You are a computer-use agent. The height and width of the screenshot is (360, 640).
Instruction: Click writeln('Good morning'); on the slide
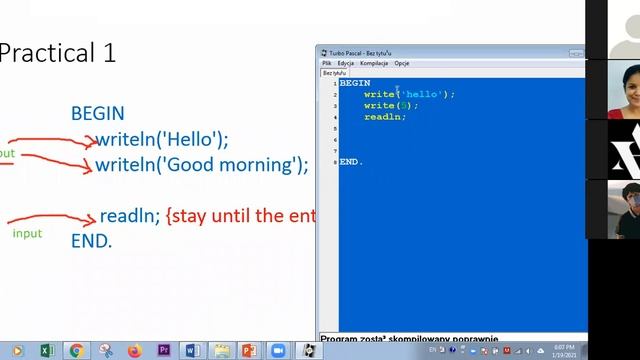point(202,165)
